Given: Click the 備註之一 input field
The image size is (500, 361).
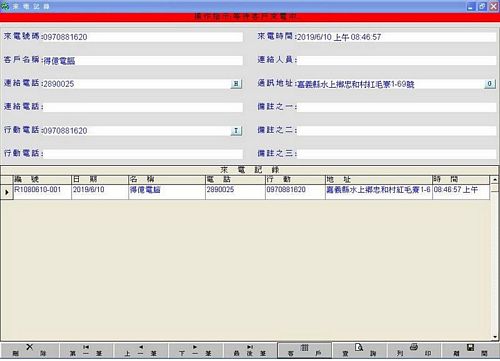Looking at the screenshot, I should coord(396,107).
